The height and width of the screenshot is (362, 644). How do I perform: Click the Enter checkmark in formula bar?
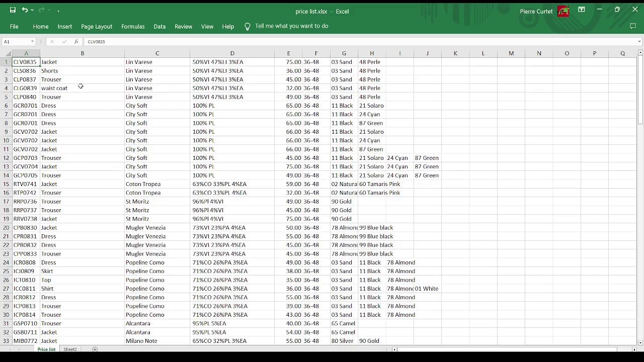coord(64,42)
